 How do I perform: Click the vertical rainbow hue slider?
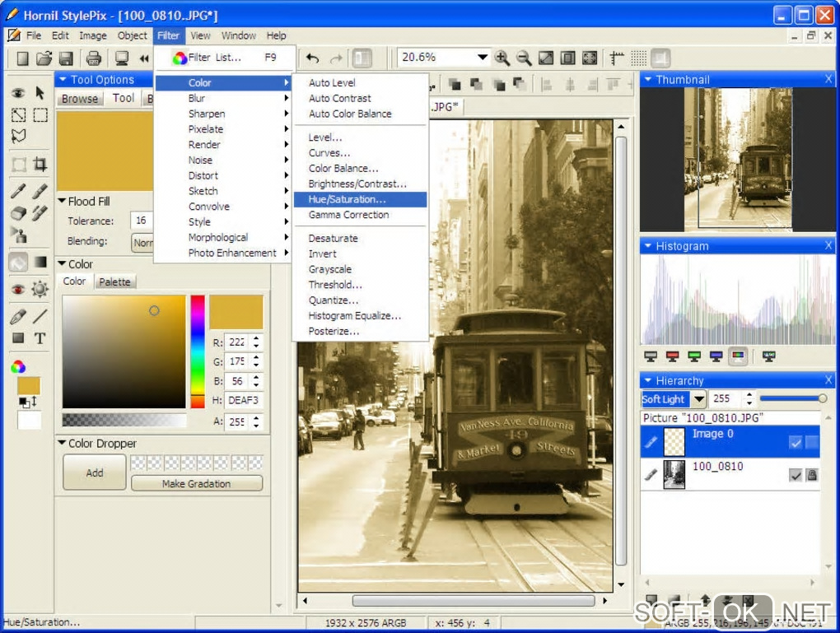tap(198, 351)
